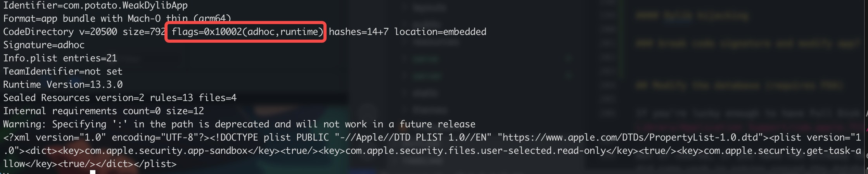Click the CodeDirectory v=20500 text

point(60,32)
